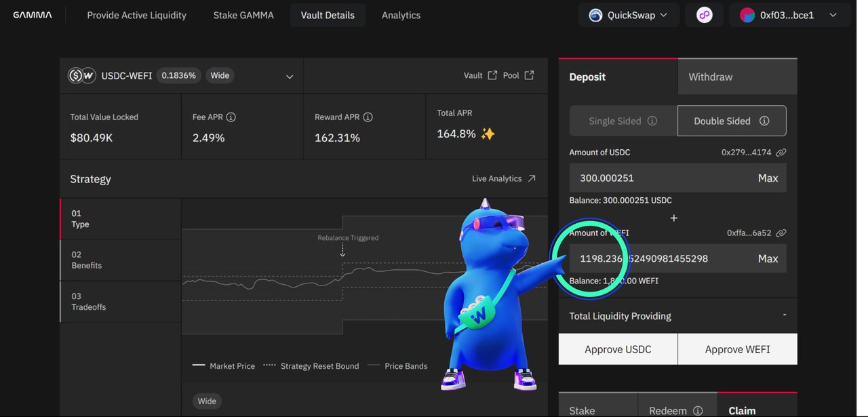Click Total Liquidity Providing label
The height and width of the screenshot is (417, 868).
pos(620,316)
